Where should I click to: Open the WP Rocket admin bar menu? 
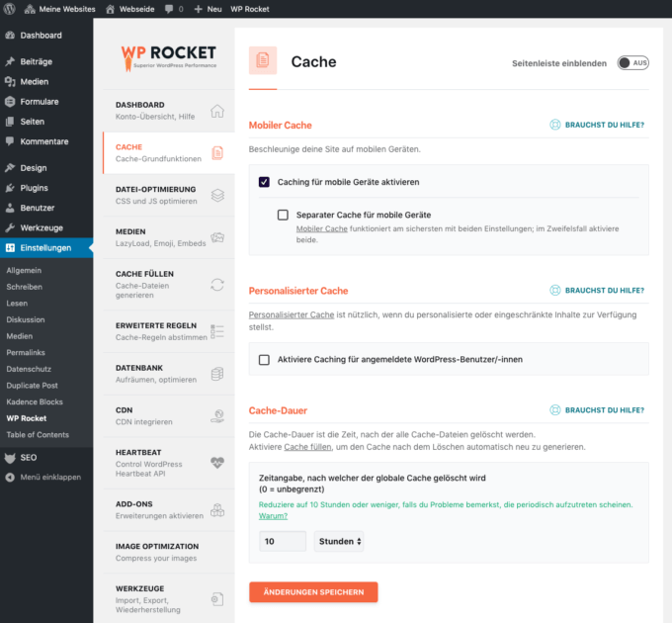coord(250,9)
